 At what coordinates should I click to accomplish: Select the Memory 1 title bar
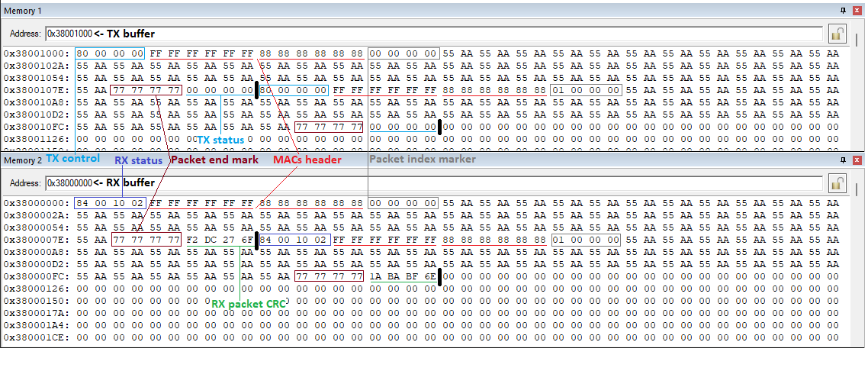pos(381,9)
